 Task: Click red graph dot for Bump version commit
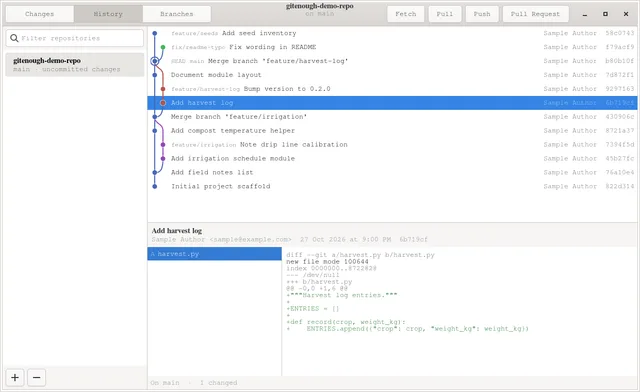(x=163, y=89)
